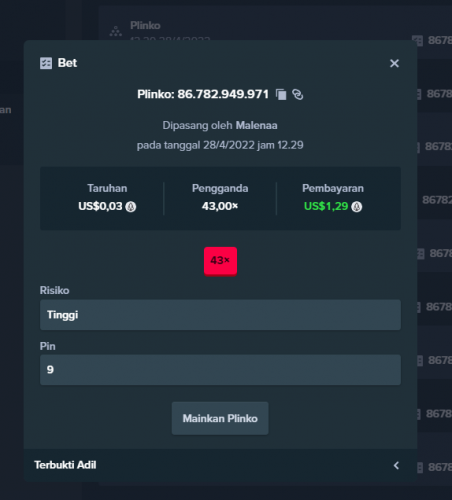Open the Terbukti Adil section label

(x=65, y=465)
